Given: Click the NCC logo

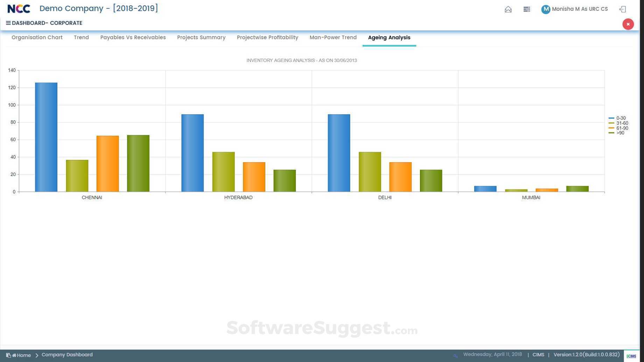Looking at the screenshot, I should tap(19, 9).
